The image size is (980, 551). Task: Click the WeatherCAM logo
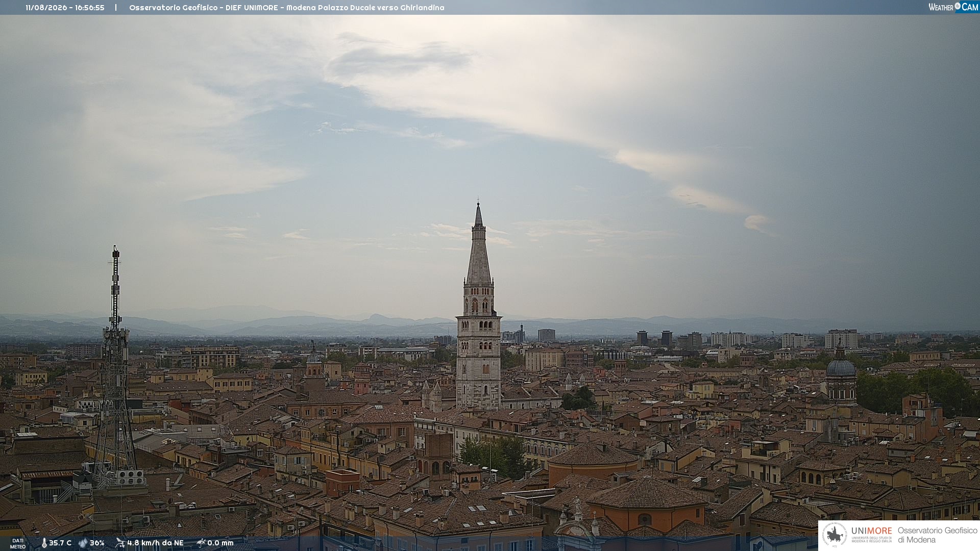(x=953, y=7)
